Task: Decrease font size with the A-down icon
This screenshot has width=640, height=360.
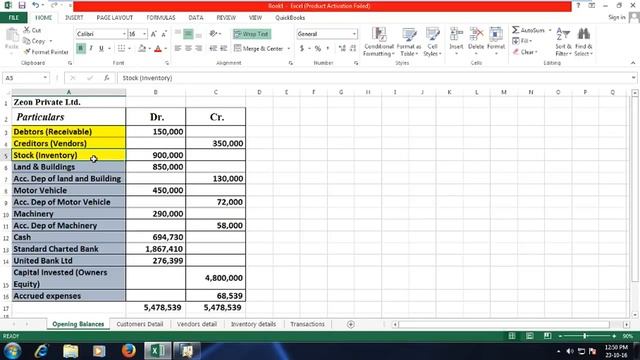Action: (x=164, y=34)
